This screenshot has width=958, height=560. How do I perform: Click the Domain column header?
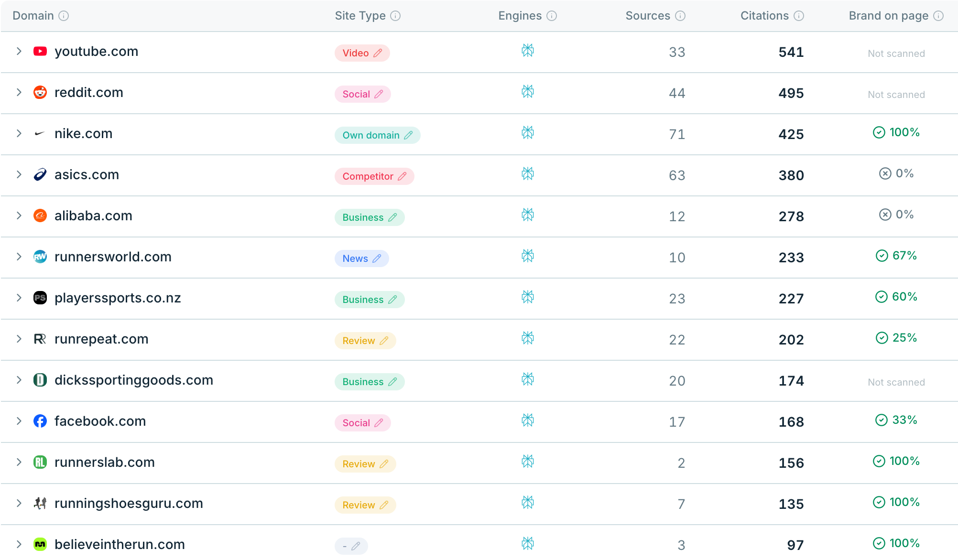pos(33,16)
